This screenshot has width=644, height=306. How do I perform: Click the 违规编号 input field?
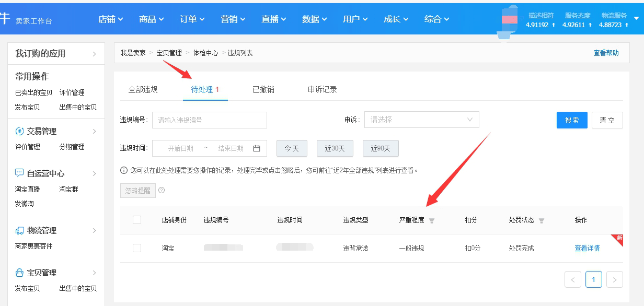click(209, 120)
